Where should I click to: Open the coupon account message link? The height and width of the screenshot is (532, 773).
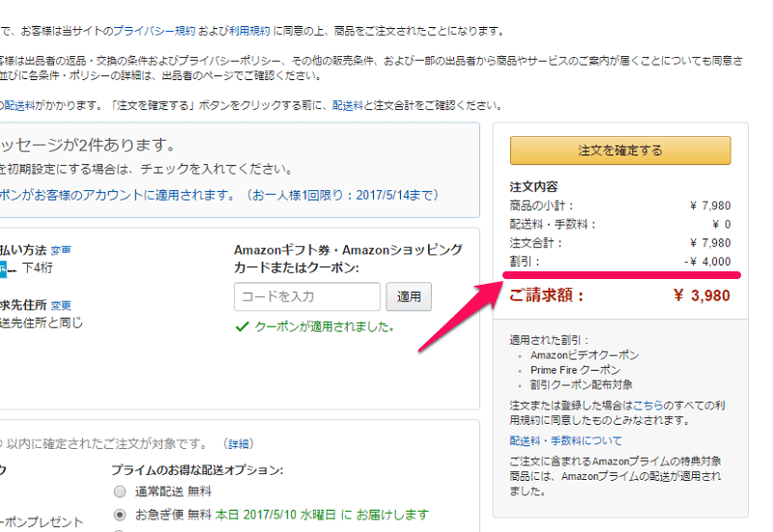[219, 195]
